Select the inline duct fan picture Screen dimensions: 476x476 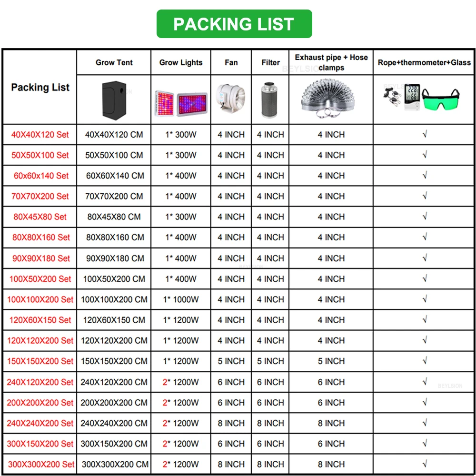click(231, 99)
